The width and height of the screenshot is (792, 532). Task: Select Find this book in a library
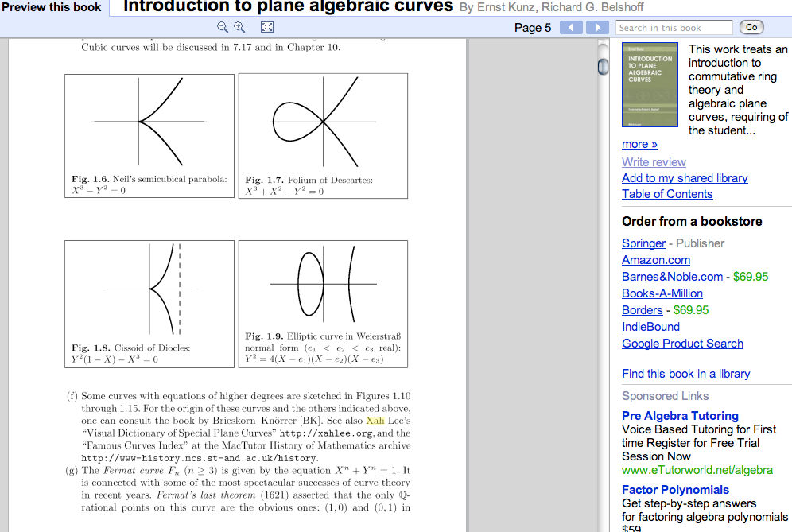(x=685, y=374)
